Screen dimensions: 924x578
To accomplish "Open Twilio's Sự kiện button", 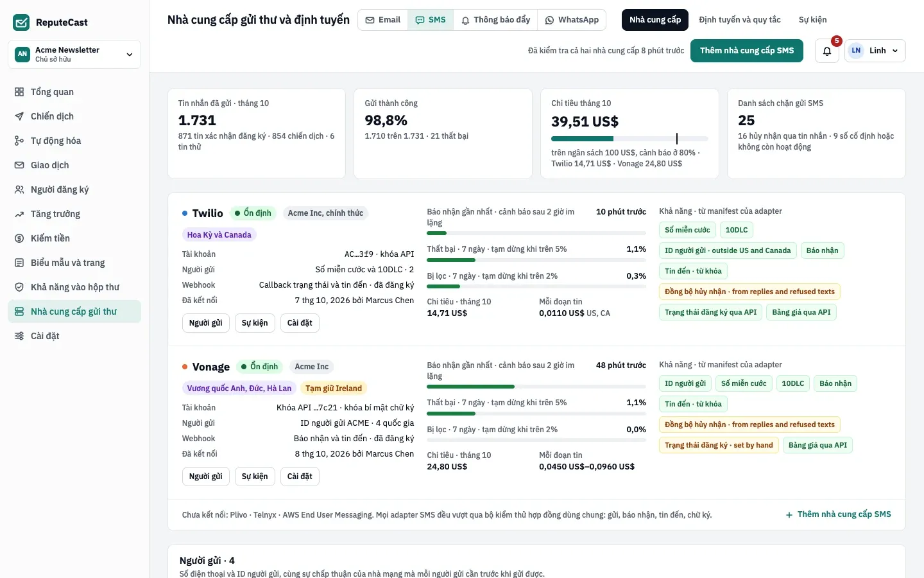I will [255, 323].
